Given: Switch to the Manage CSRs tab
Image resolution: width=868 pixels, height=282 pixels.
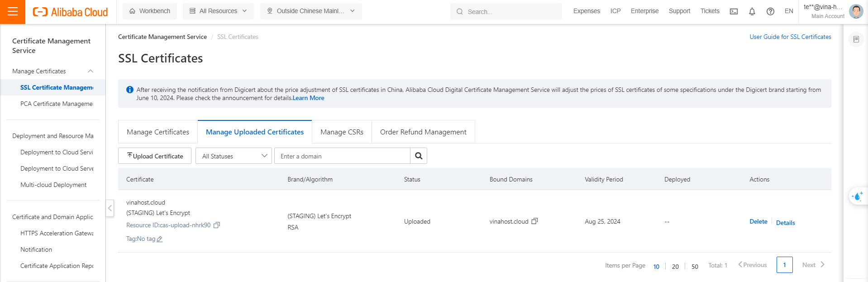Looking at the screenshot, I should [342, 132].
